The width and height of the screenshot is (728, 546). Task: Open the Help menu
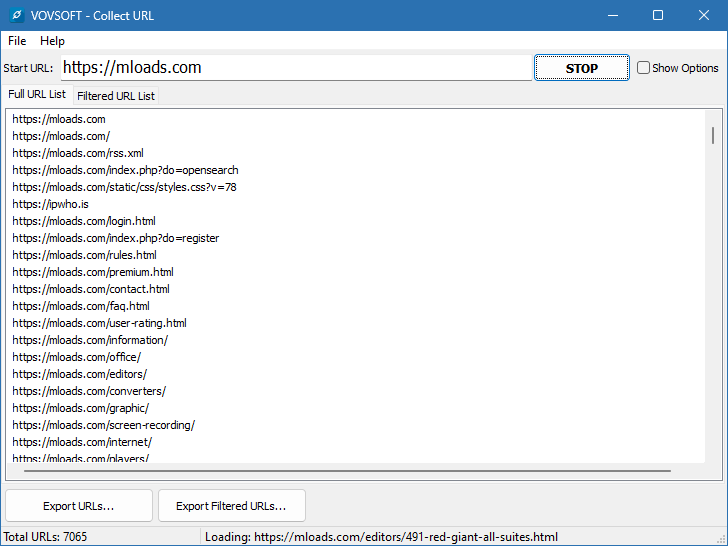pos(52,41)
